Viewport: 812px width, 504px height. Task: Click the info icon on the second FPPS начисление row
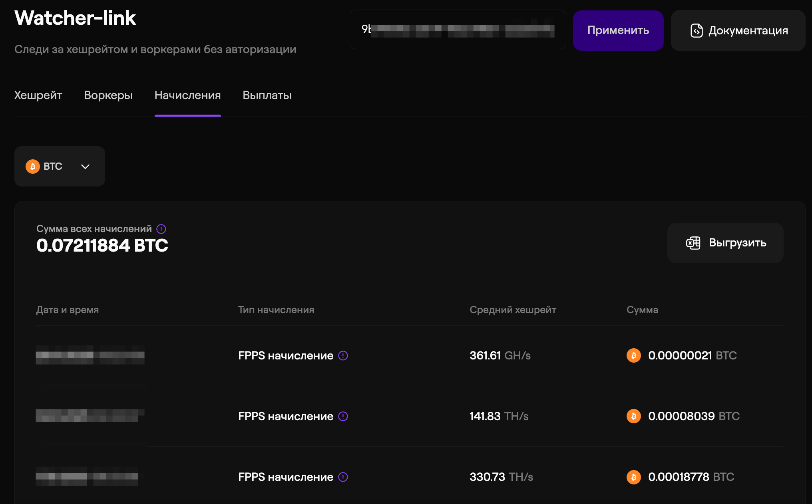click(344, 416)
